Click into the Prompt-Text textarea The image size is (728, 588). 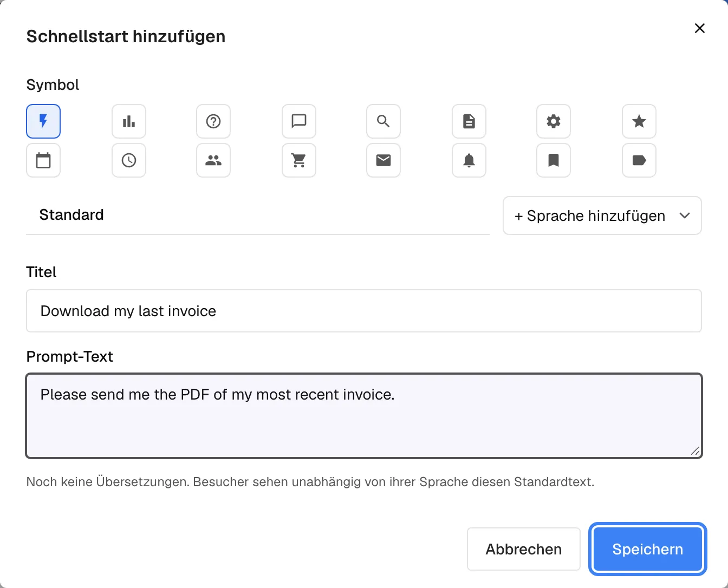click(x=364, y=415)
